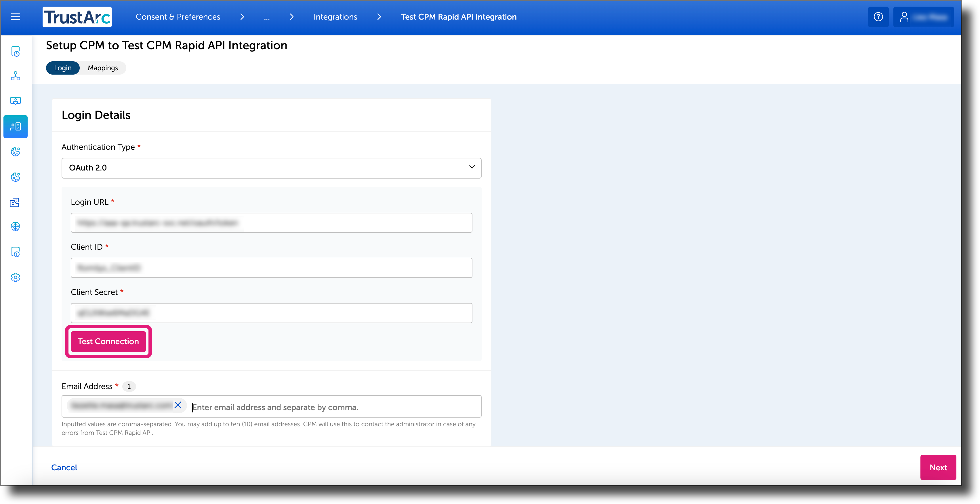
Task: Switch to the Mappings tab
Action: pyautogui.click(x=103, y=68)
